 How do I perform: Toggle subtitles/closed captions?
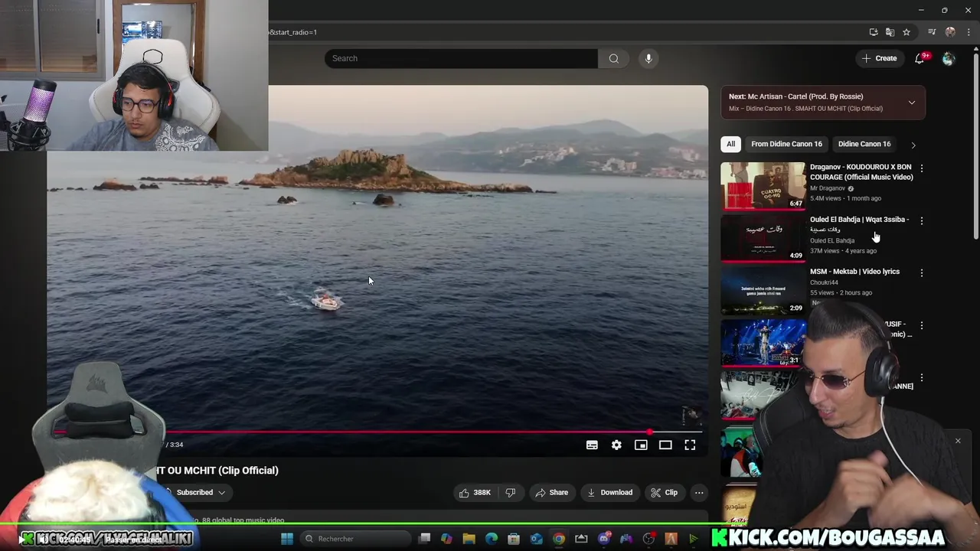click(x=592, y=445)
